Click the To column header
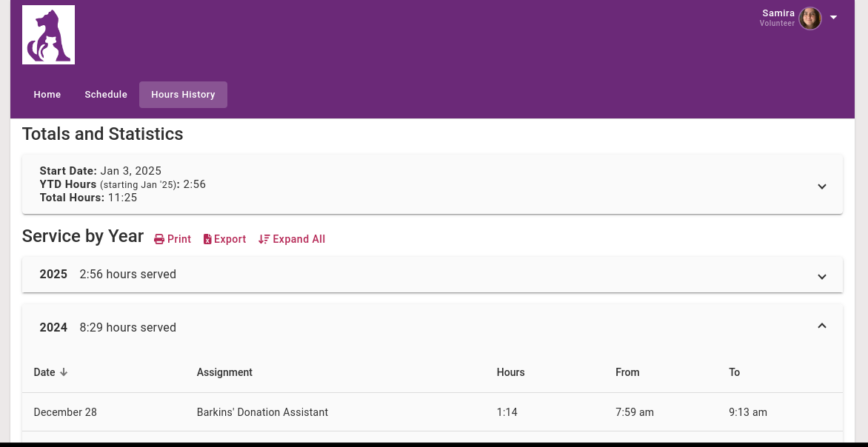This screenshot has height=447, width=868. click(x=734, y=372)
